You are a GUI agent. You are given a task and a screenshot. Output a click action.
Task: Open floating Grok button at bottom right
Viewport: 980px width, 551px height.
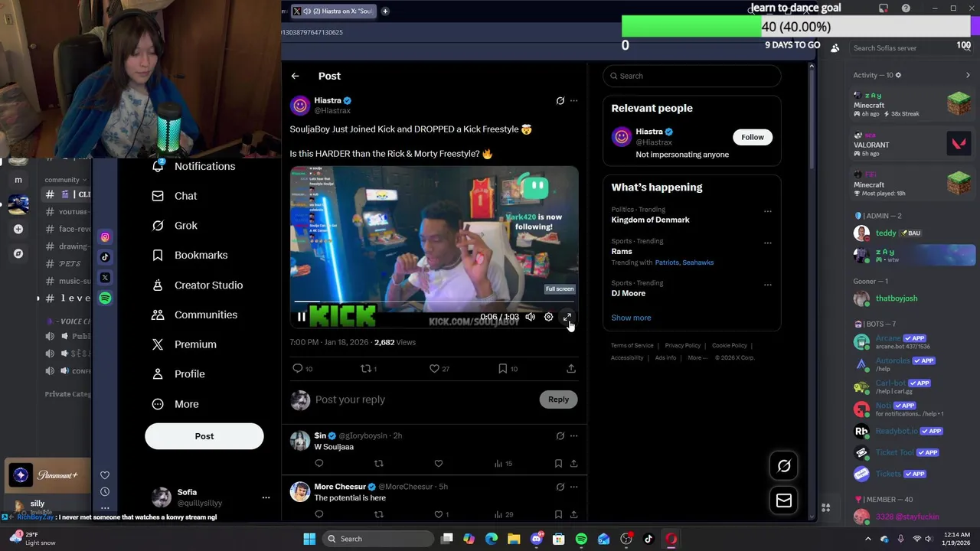point(784,466)
